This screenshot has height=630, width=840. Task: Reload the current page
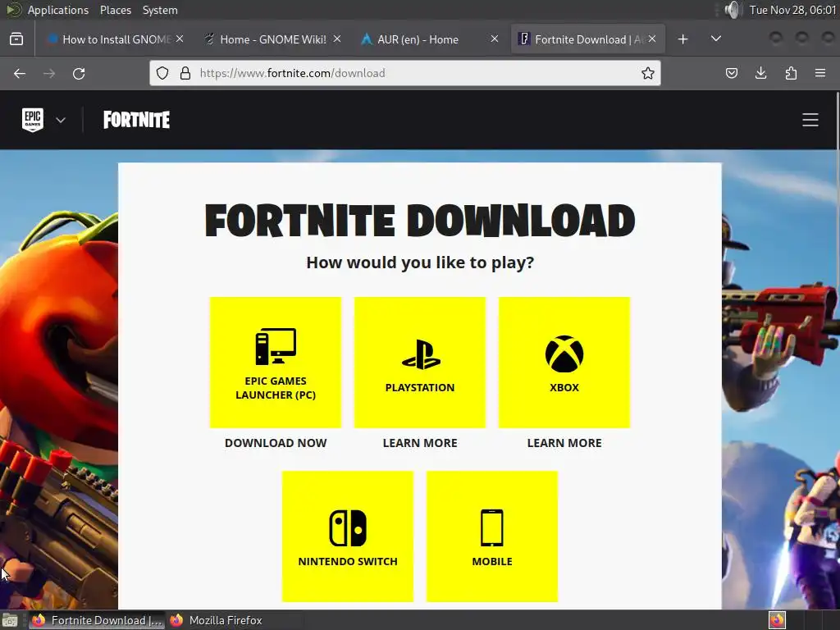(79, 73)
